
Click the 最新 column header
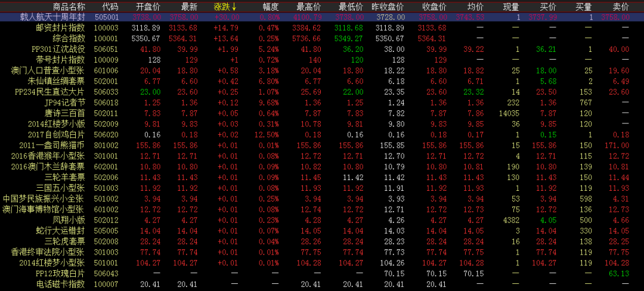click(190, 7)
